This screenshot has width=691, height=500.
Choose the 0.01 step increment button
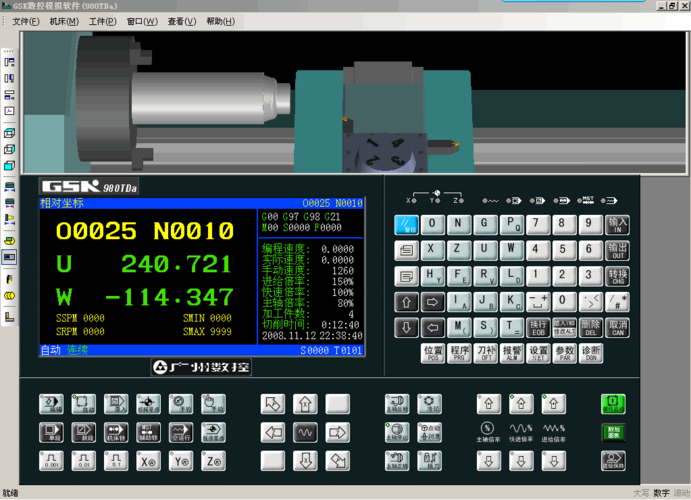84,461
